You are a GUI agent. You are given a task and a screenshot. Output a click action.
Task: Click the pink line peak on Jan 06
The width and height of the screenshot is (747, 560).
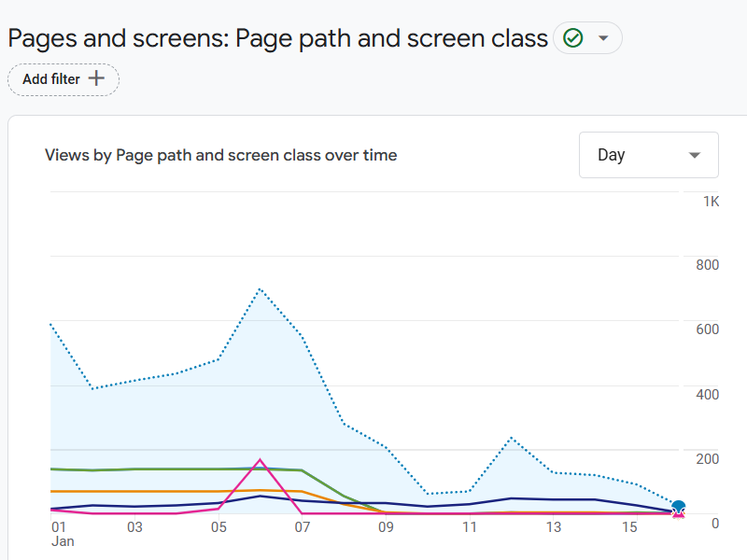click(260, 460)
